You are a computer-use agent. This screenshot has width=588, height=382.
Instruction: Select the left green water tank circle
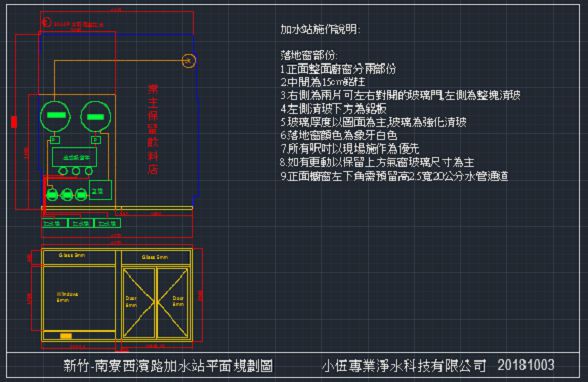click(x=55, y=116)
